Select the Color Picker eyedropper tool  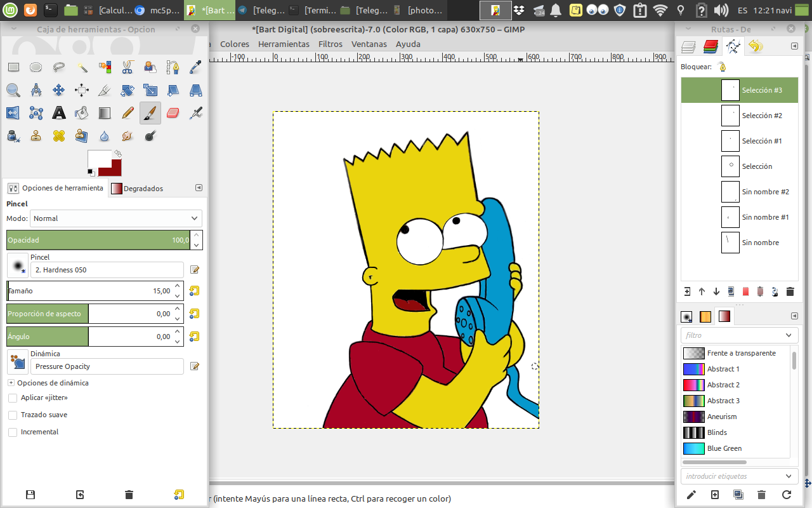pyautogui.click(x=196, y=67)
